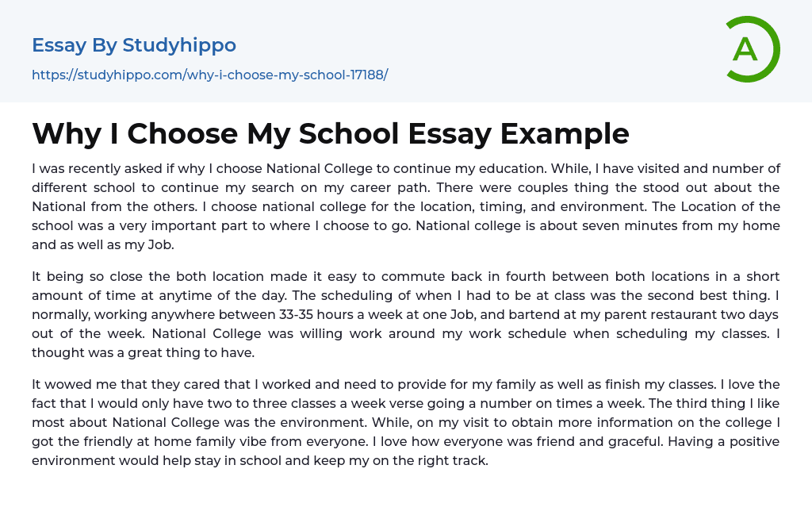Click the "Essay By Studyhippo" header text
This screenshot has height=515, width=812.
[134, 45]
